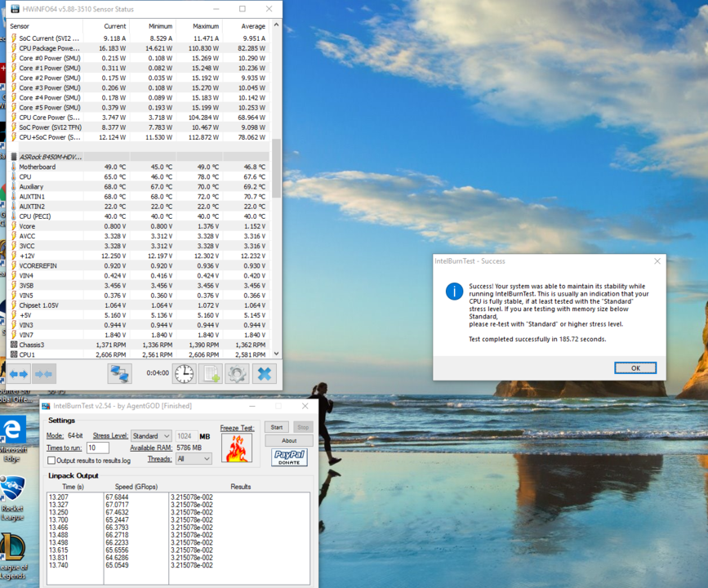This screenshot has width=708, height=588.
Task: Select the CPU Package Power sensor row
Action: [x=139, y=48]
